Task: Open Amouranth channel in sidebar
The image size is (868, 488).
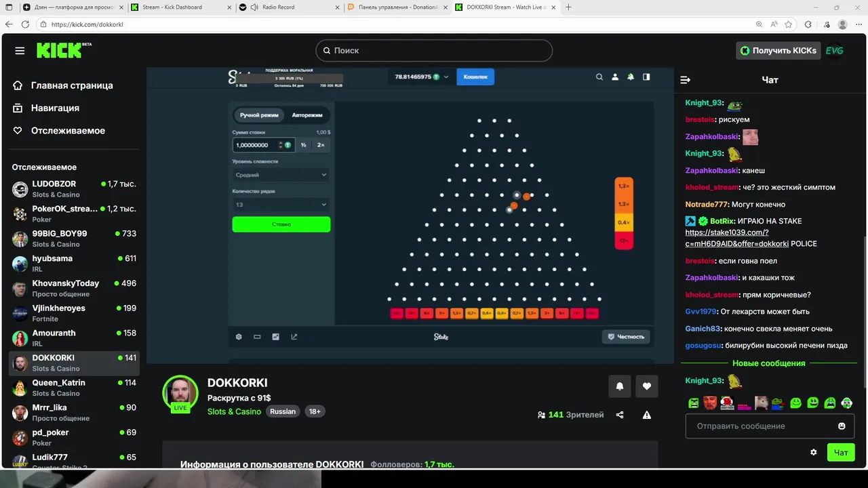Action: pos(75,338)
